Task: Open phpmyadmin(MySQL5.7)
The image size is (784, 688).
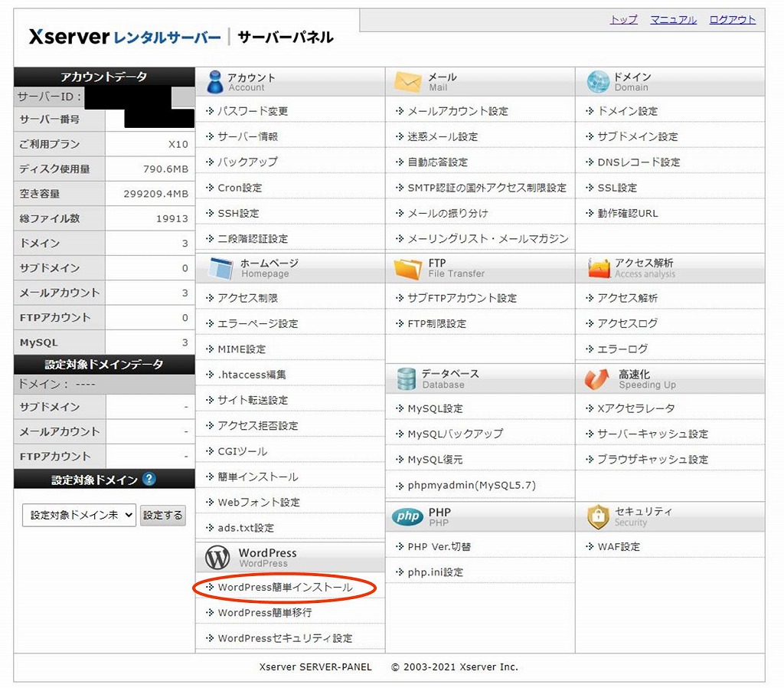Action: (472, 485)
